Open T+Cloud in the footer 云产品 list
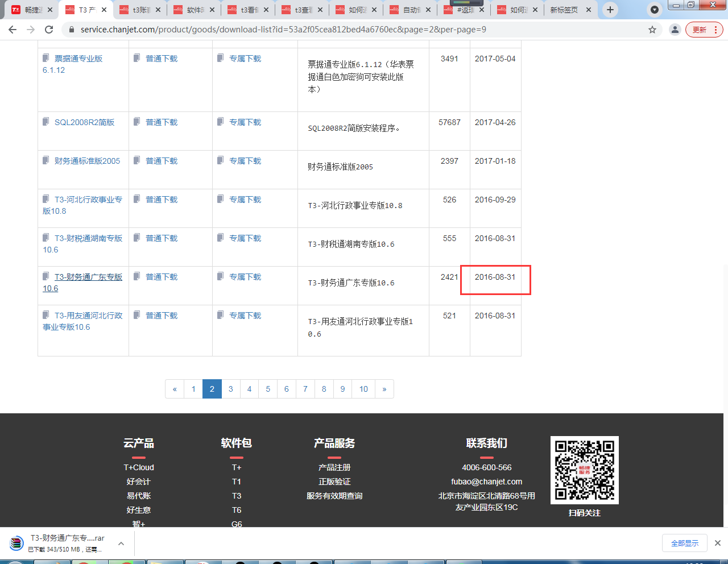Viewport: 728px width, 564px height. [139, 467]
